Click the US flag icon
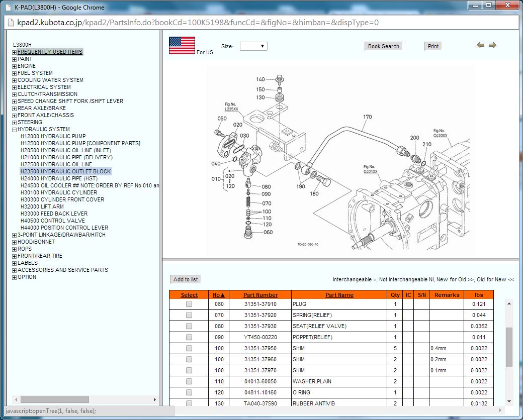Screen dimensions: 523x420 click(182, 46)
